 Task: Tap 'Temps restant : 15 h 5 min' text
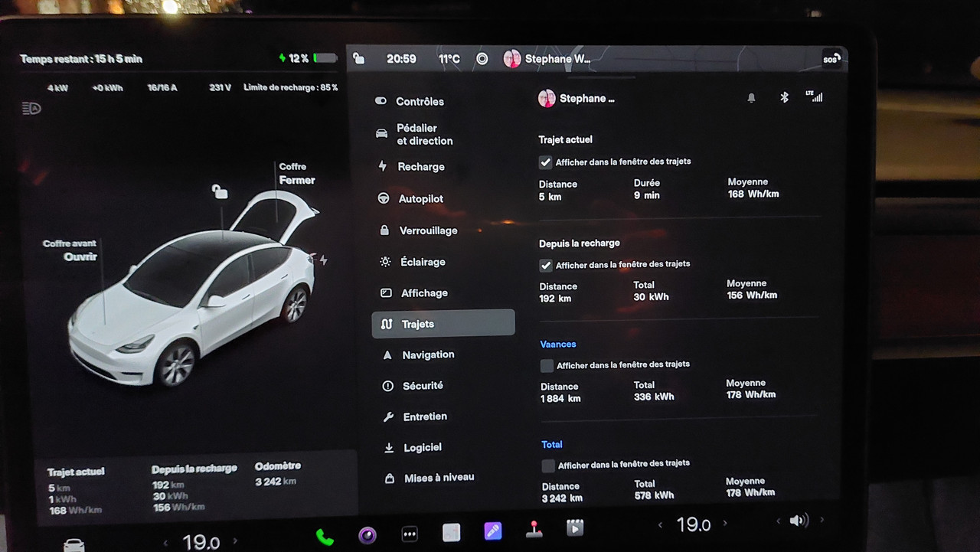(81, 59)
